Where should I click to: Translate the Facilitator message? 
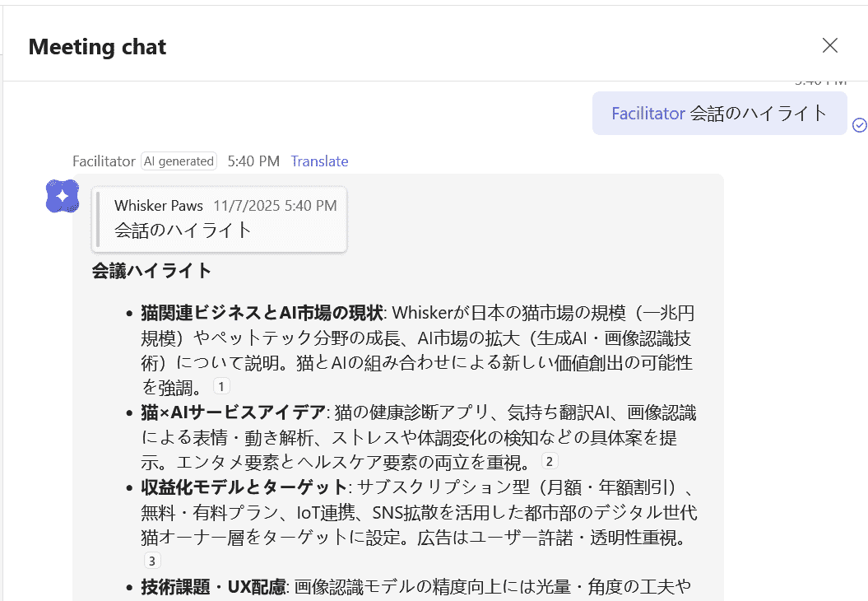pos(319,161)
